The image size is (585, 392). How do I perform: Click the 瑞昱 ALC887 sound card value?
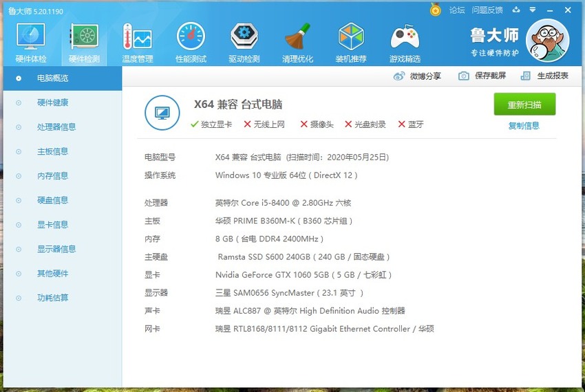point(310,311)
